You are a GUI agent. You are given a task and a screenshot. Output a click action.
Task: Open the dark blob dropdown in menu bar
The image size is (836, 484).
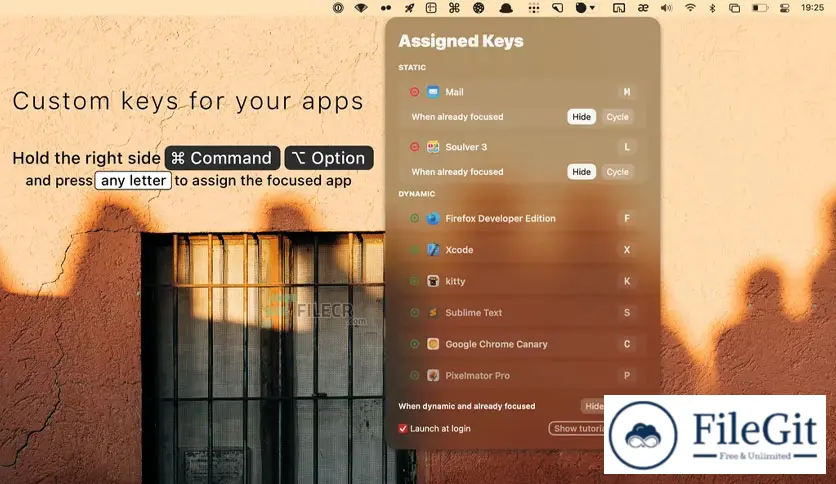point(585,8)
